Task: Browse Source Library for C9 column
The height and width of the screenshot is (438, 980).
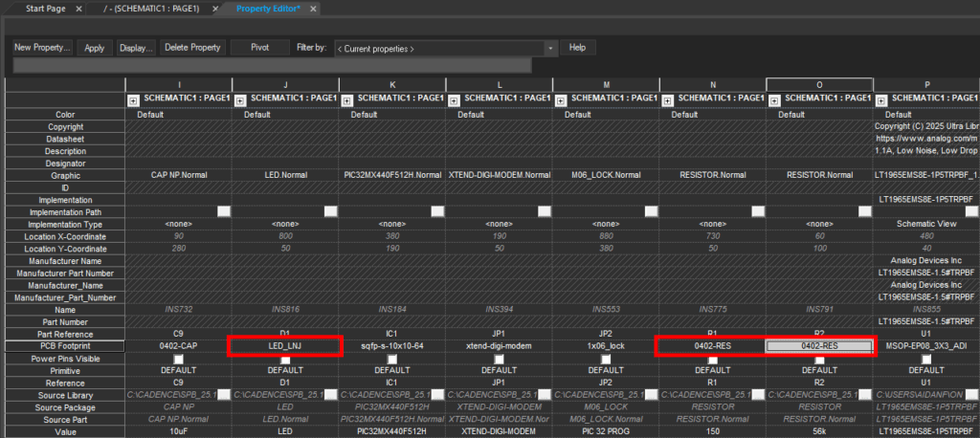Action: click(224, 395)
